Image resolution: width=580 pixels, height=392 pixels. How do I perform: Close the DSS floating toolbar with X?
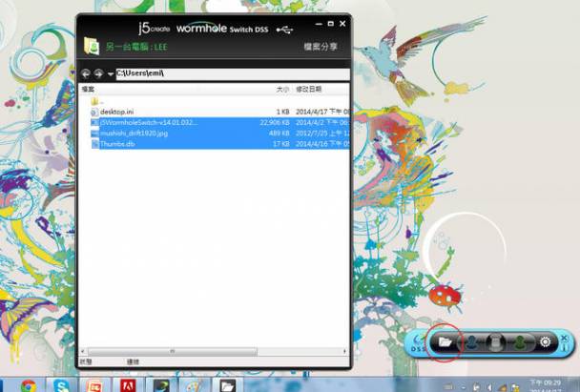click(565, 338)
